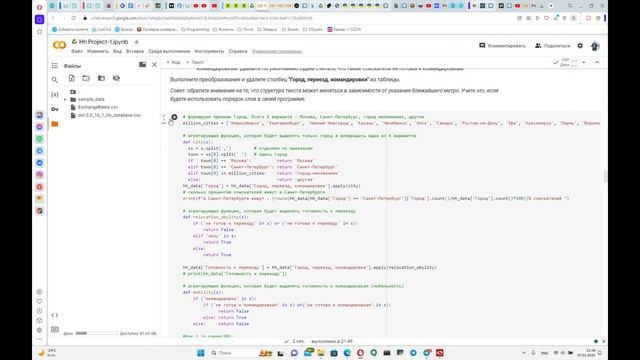The image size is (640, 360).
Task: Open the Вставка menu
Action: click(135, 51)
